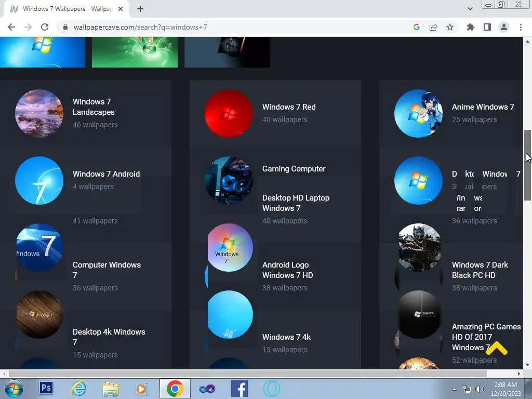The image size is (532, 399).
Task: Open Windows 7 4k collection
Action: coord(286,337)
